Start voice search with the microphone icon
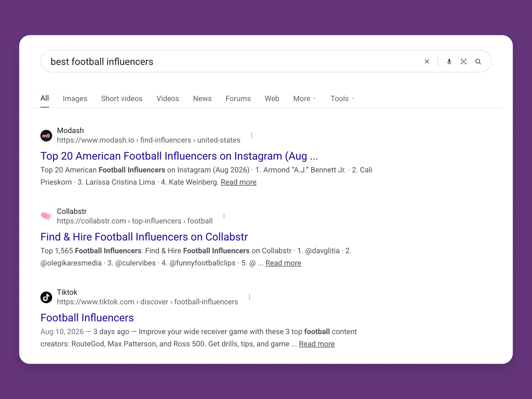This screenshot has width=532, height=399. coord(449,62)
